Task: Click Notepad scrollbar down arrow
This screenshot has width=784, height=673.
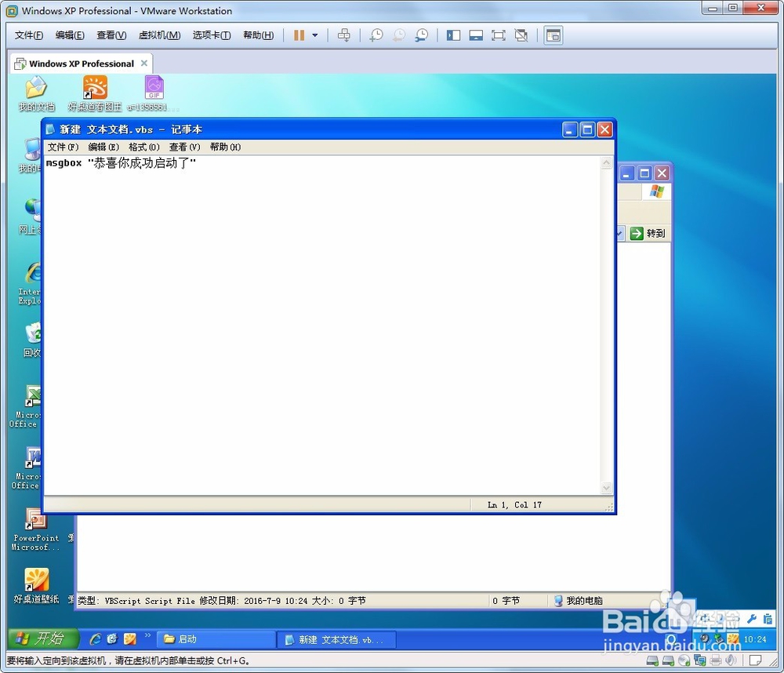Action: click(x=606, y=488)
